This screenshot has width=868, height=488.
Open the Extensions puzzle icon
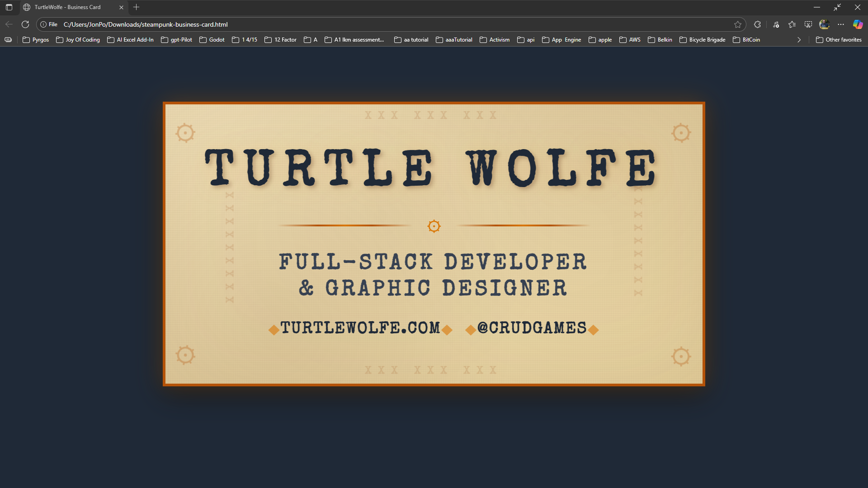[x=757, y=24]
